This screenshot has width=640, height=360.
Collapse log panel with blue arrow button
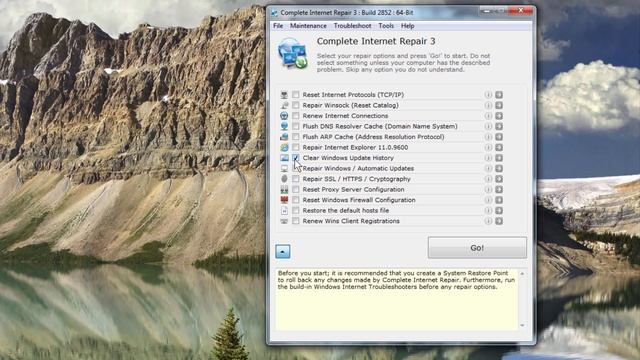tap(282, 251)
